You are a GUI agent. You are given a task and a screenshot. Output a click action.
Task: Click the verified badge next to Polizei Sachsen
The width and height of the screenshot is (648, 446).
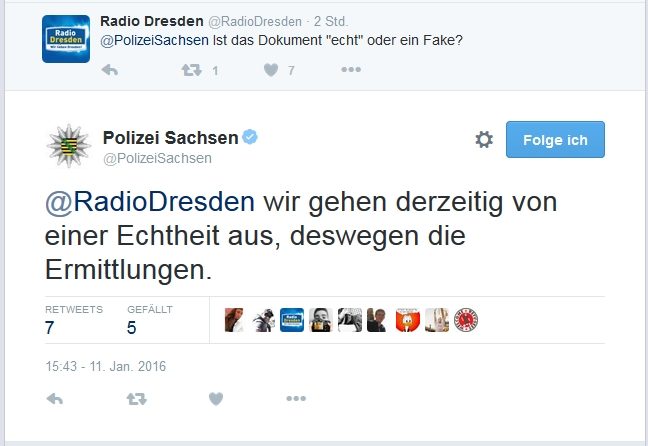point(250,137)
